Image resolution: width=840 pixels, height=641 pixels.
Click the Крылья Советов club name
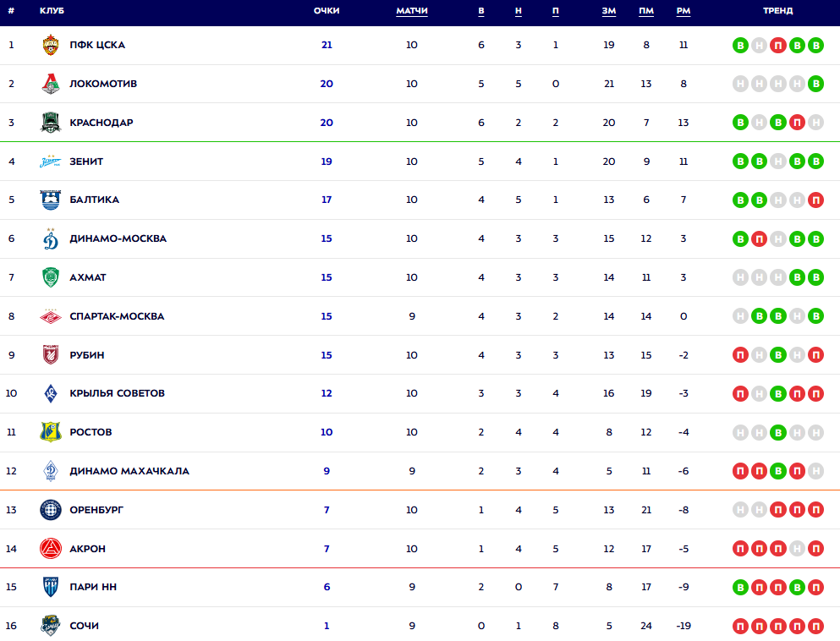tap(118, 393)
